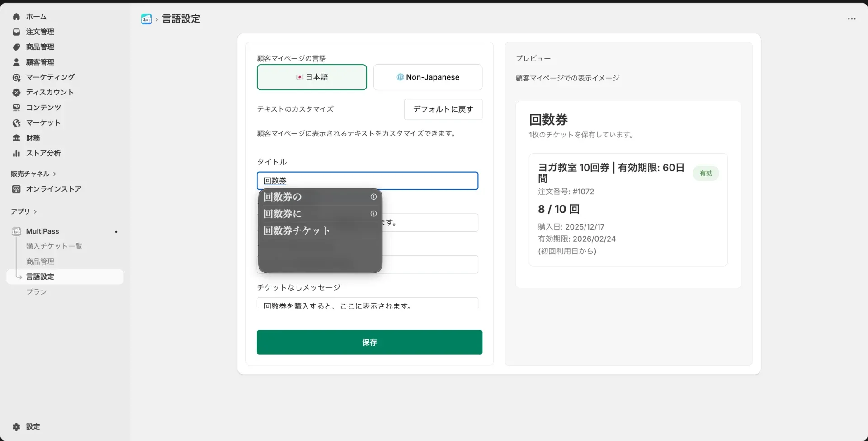
Task: Open 商品管理 under MultiPass
Action: (x=40, y=262)
